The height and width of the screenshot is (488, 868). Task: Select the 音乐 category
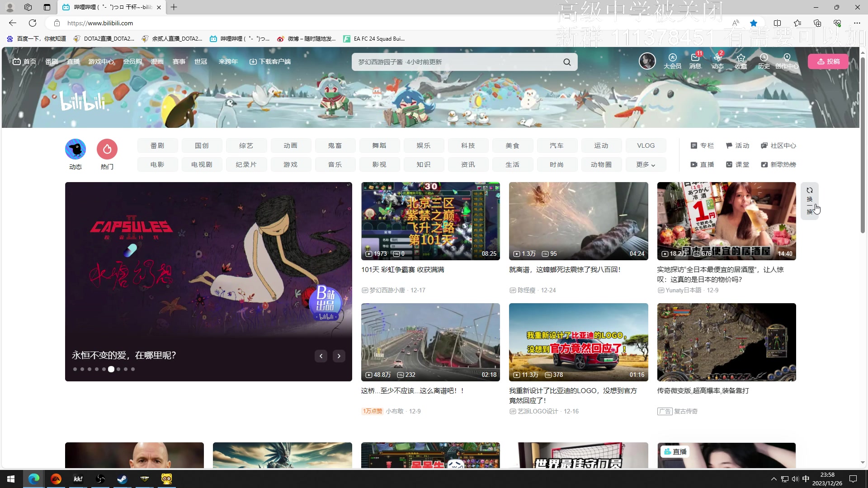(x=335, y=164)
